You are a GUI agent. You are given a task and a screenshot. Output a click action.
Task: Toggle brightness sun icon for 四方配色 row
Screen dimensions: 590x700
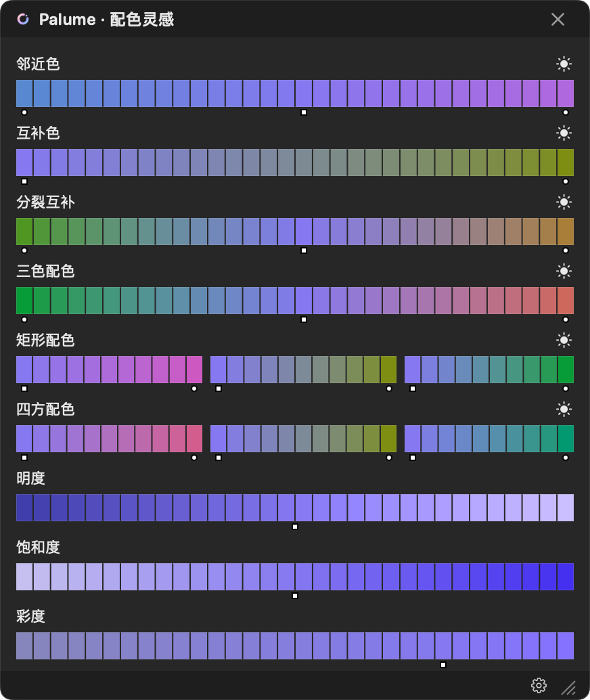pyautogui.click(x=564, y=410)
